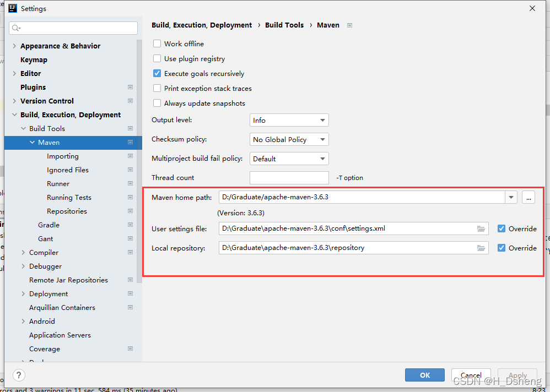This screenshot has width=550, height=392.
Task: Select Keymap in settings tree
Action: click(34, 59)
